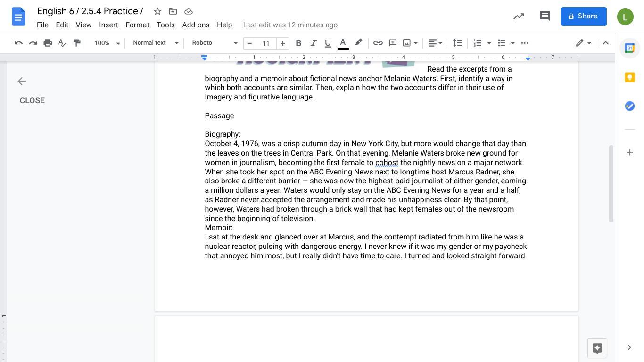
Task: Open the Format menu
Action: point(137,25)
